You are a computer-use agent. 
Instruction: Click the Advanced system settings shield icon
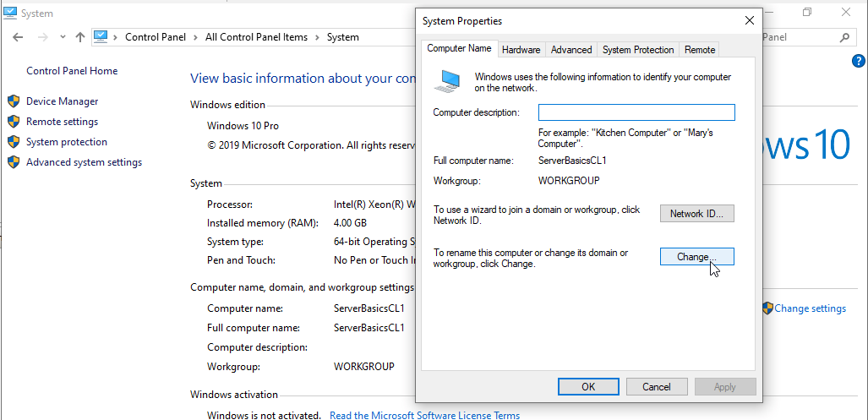(x=14, y=162)
